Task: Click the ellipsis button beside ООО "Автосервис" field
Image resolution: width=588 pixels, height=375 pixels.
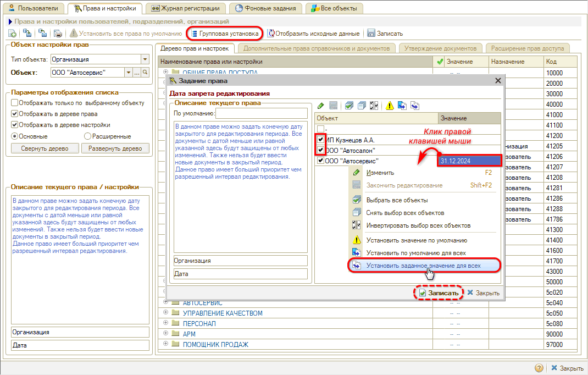Action: pos(137,72)
